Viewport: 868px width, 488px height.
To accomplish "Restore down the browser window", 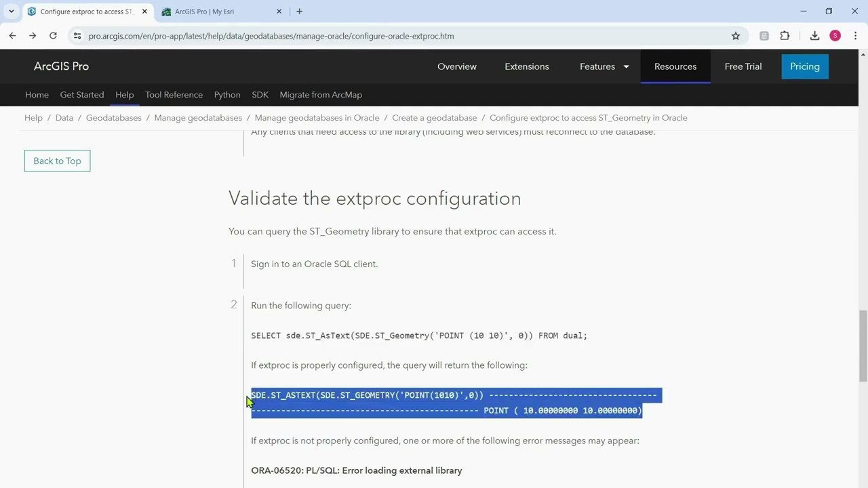I will pyautogui.click(x=829, y=12).
